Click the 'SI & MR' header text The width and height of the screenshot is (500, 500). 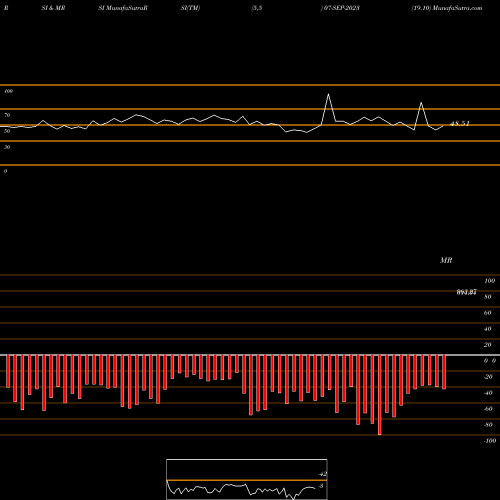click(x=53, y=8)
